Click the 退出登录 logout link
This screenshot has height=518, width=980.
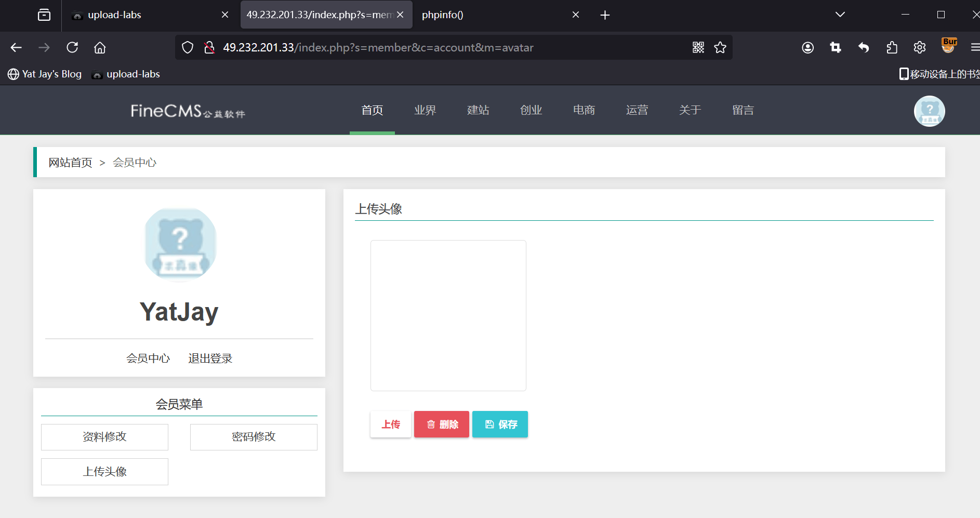[x=210, y=358]
